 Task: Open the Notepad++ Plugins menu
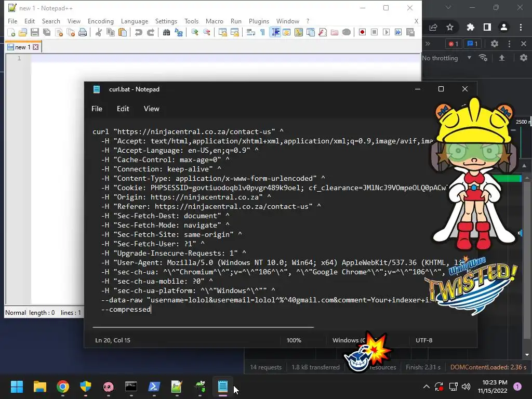[259, 21]
